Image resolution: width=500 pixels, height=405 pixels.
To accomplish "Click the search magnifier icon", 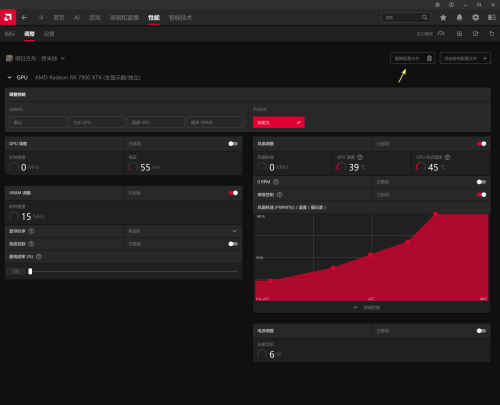I will pos(424,17).
